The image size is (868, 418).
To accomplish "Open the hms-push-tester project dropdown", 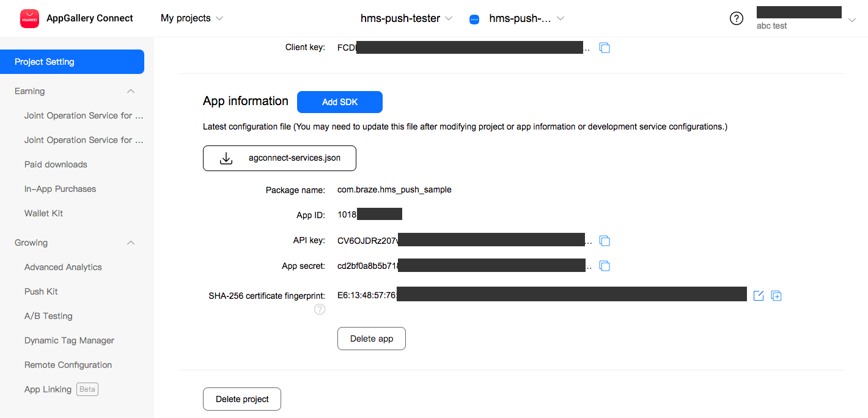I will pyautogui.click(x=406, y=18).
